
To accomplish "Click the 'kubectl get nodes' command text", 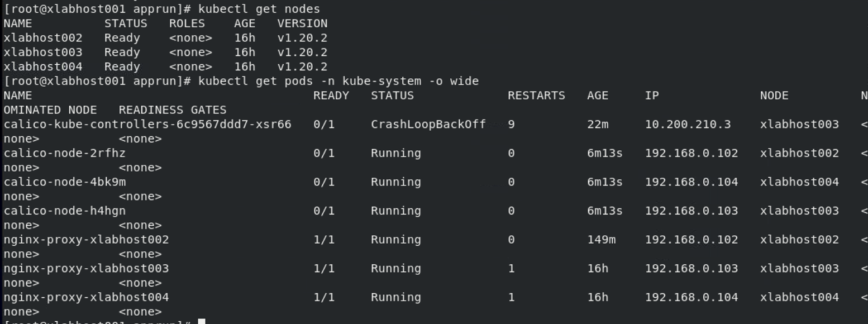I will pyautogui.click(x=259, y=9).
